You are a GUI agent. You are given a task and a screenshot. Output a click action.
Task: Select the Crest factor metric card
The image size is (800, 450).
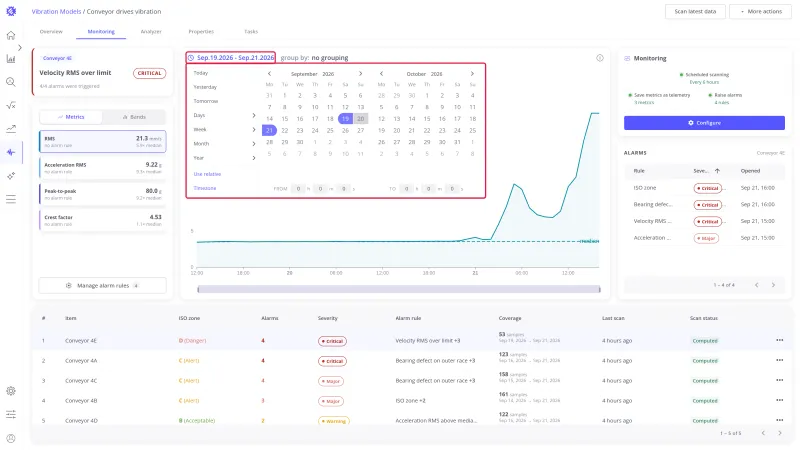[x=103, y=220]
